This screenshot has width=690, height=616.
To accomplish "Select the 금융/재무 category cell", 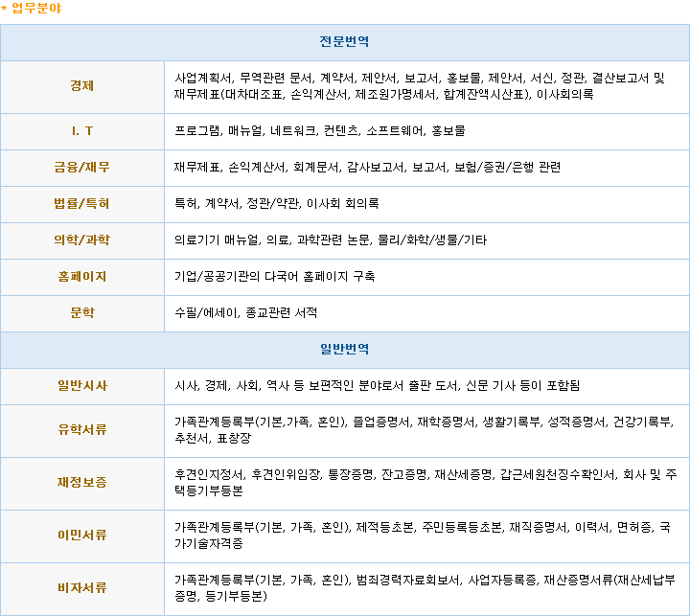I will click(x=82, y=168).
